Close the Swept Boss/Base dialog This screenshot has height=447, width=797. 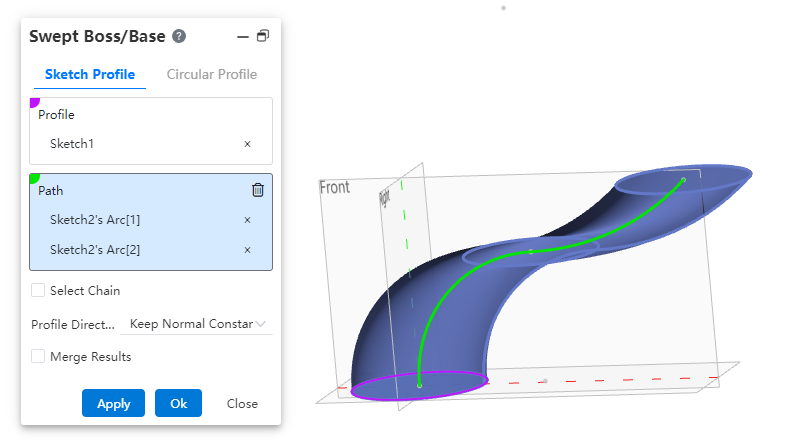pyautogui.click(x=242, y=403)
